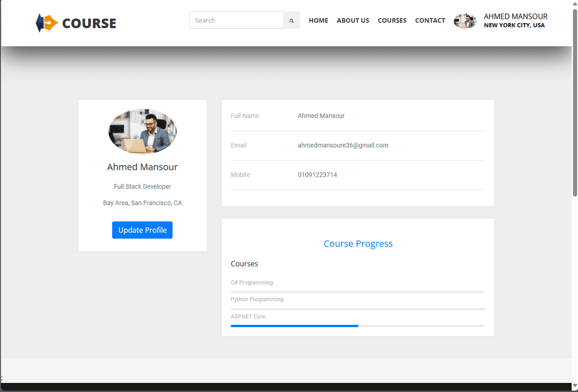Go to ABOUT US page
This screenshot has width=578, height=392.
click(x=353, y=21)
